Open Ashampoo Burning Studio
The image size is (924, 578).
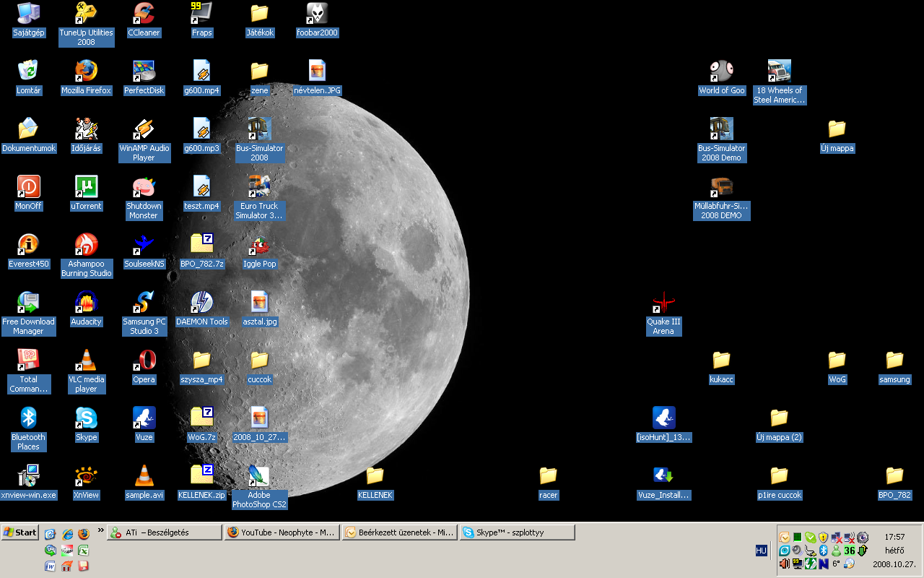point(86,255)
